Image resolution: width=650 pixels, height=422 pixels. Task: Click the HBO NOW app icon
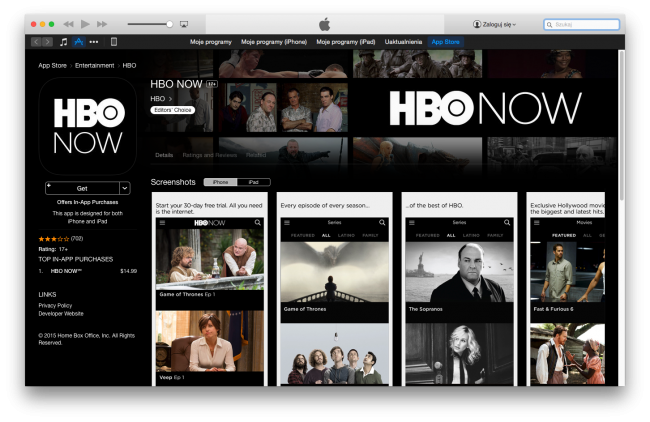[88, 126]
